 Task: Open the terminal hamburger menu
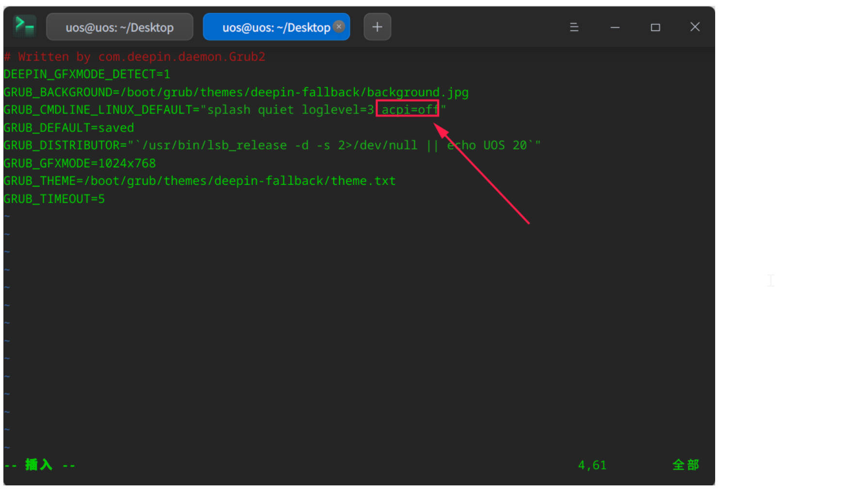(574, 27)
